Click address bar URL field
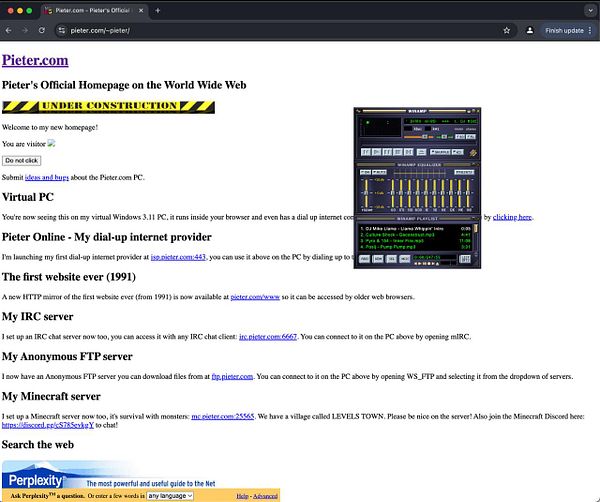The height and width of the screenshot is (502, 600). coord(283,30)
